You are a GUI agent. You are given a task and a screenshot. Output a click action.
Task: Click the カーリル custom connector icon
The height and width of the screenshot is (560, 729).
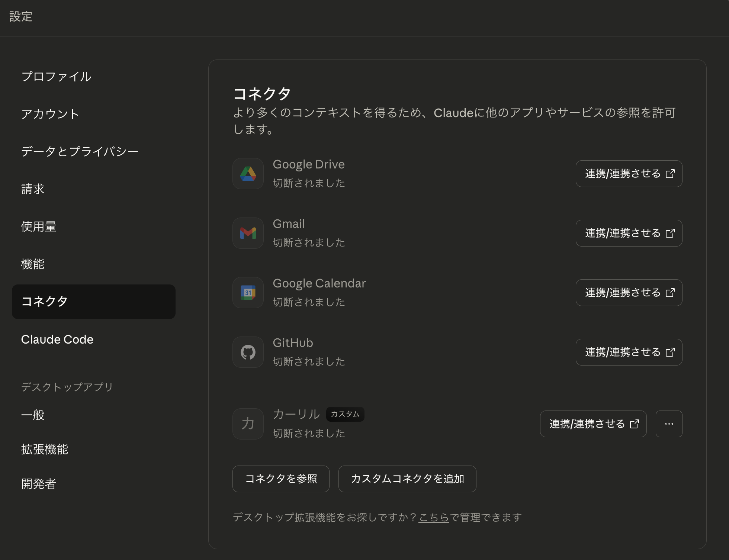pos(248,424)
